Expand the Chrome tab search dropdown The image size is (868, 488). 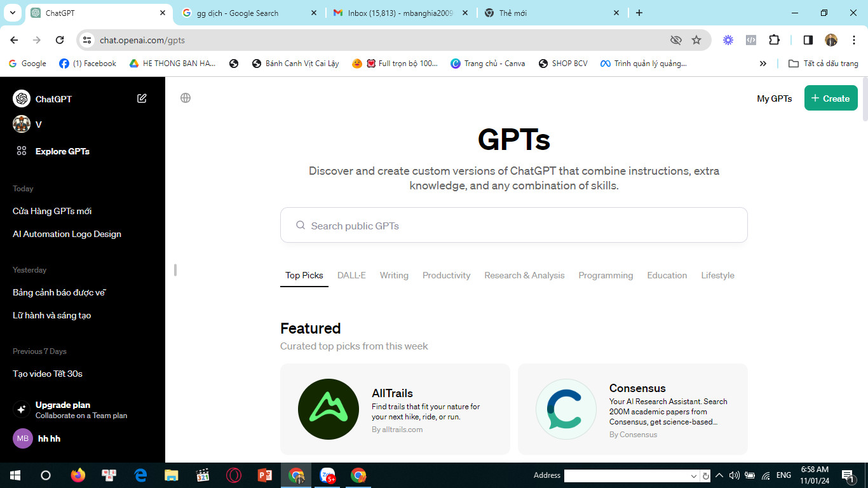click(13, 13)
